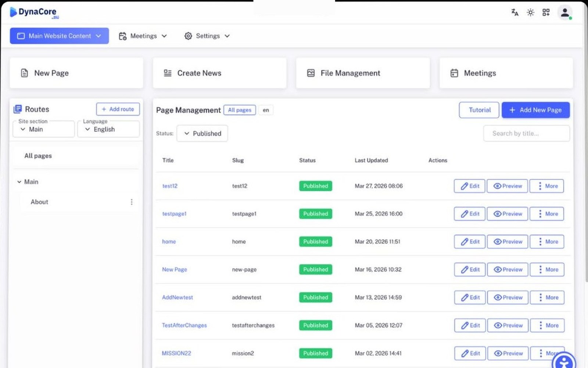The width and height of the screenshot is (588, 368).
Task: Open the File Management card
Action: [x=363, y=73]
